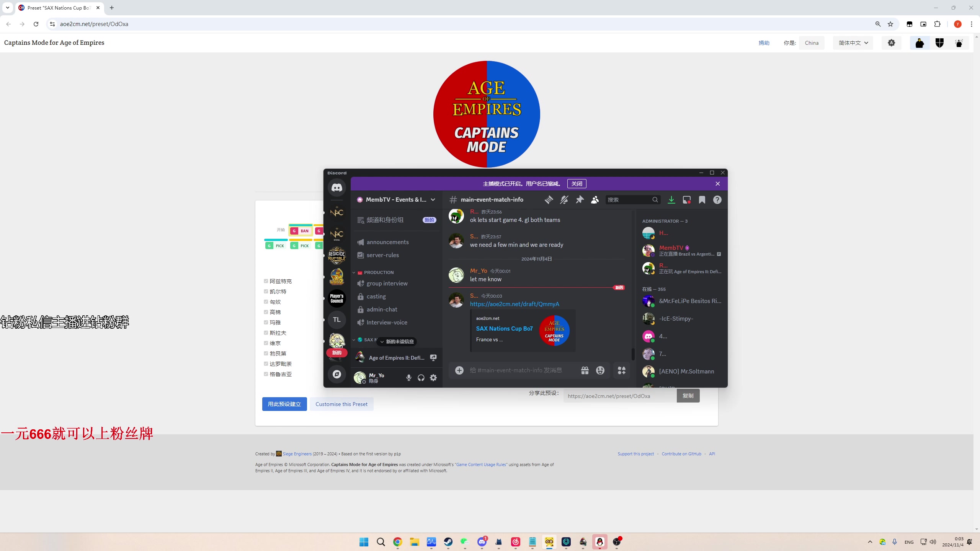Click Customise this Preset button
This screenshot has width=980, height=551.
(x=341, y=404)
